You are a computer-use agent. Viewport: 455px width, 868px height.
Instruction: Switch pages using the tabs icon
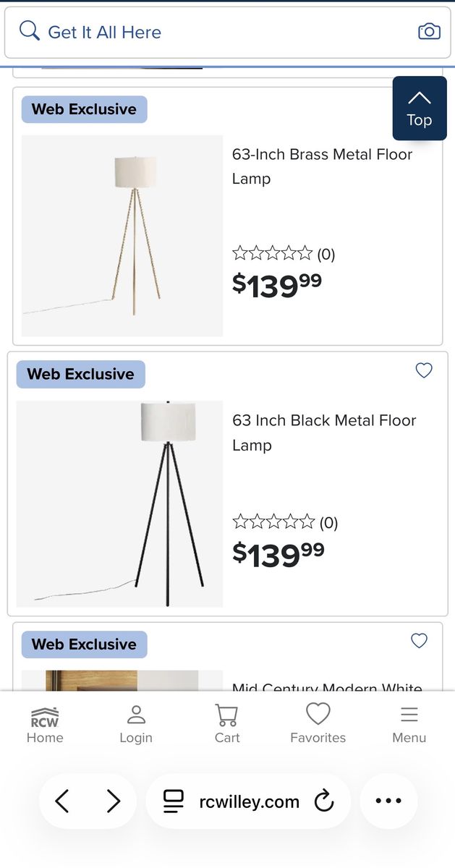point(174,801)
